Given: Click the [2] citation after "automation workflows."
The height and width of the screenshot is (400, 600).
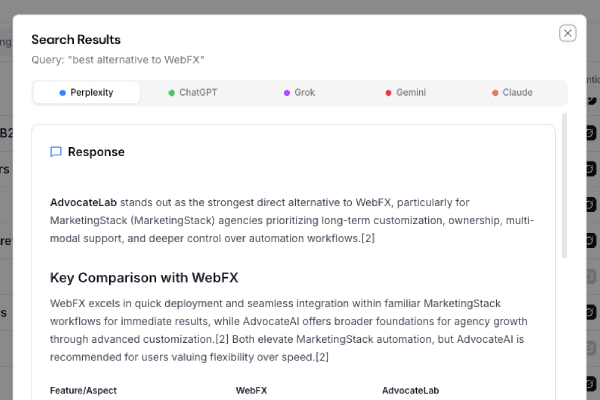Looking at the screenshot, I should point(368,238).
